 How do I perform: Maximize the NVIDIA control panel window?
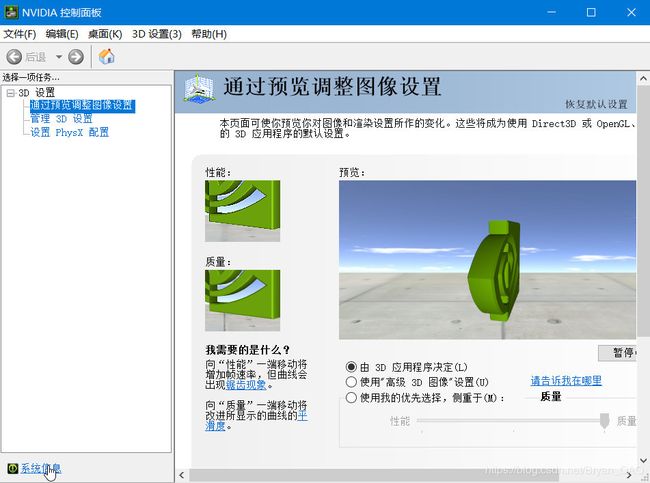click(x=591, y=12)
